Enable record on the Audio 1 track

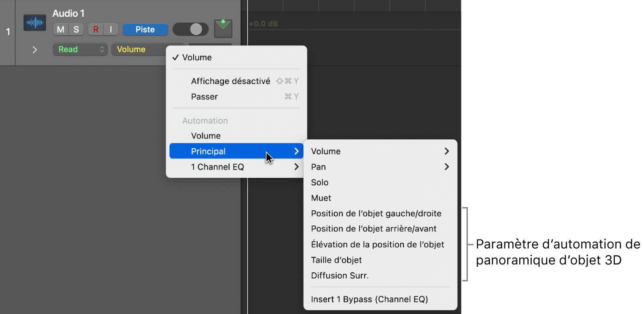[96, 30]
